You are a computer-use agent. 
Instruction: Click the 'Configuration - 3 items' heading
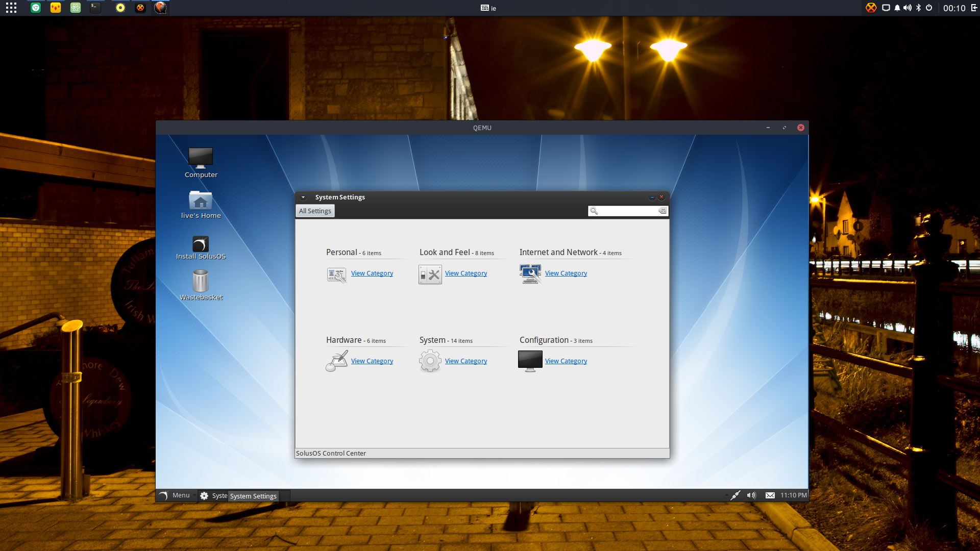pyautogui.click(x=556, y=340)
